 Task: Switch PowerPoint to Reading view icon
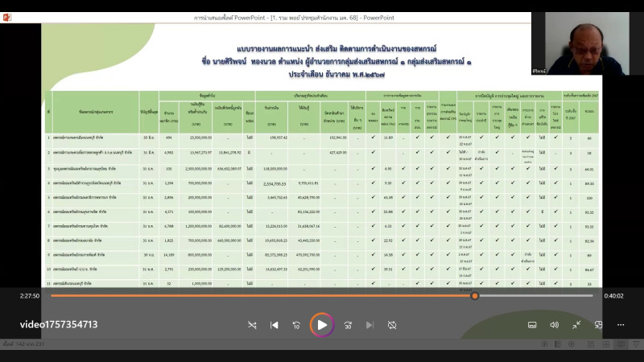pyautogui.click(x=621, y=344)
